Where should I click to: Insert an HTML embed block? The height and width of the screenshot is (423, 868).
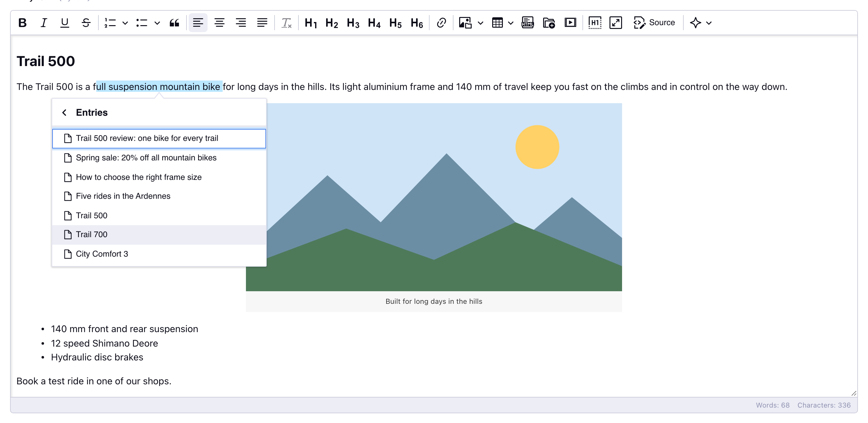528,23
